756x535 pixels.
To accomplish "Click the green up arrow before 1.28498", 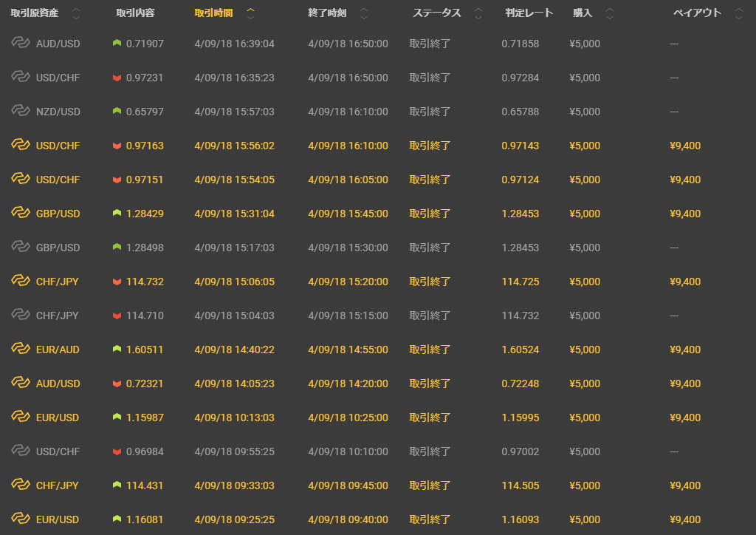I will 117,247.
